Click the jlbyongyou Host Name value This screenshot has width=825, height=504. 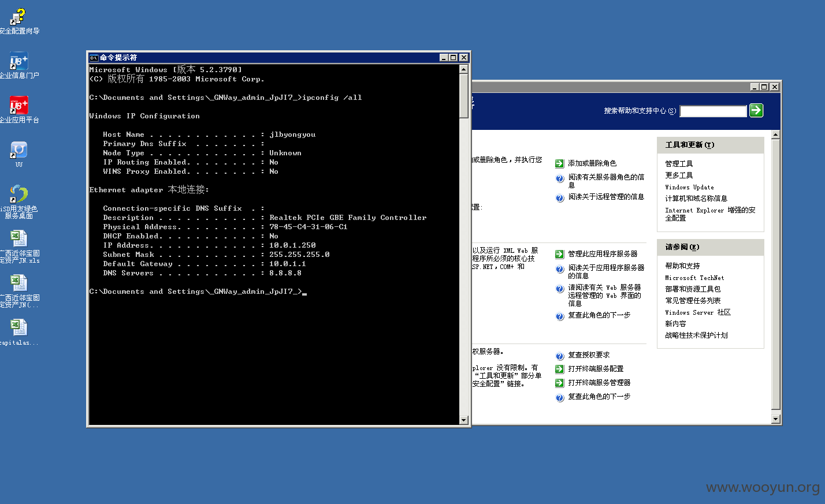(292, 135)
